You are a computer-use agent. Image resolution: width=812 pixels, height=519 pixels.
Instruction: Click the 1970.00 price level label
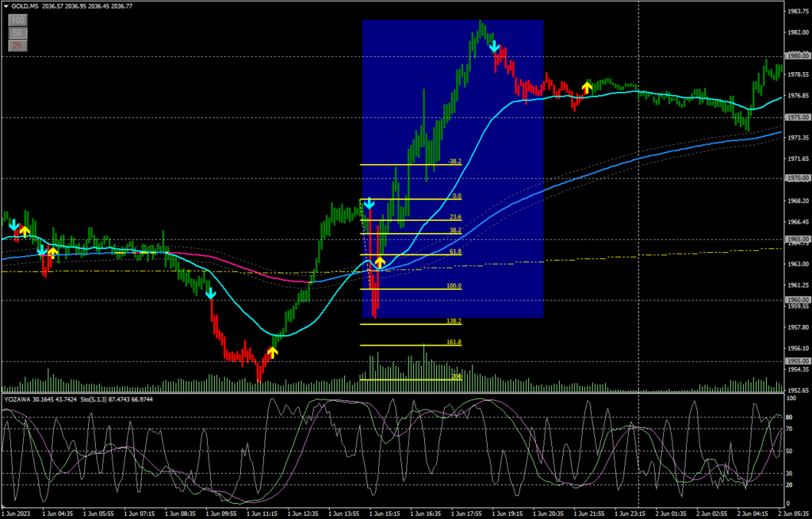[795, 178]
